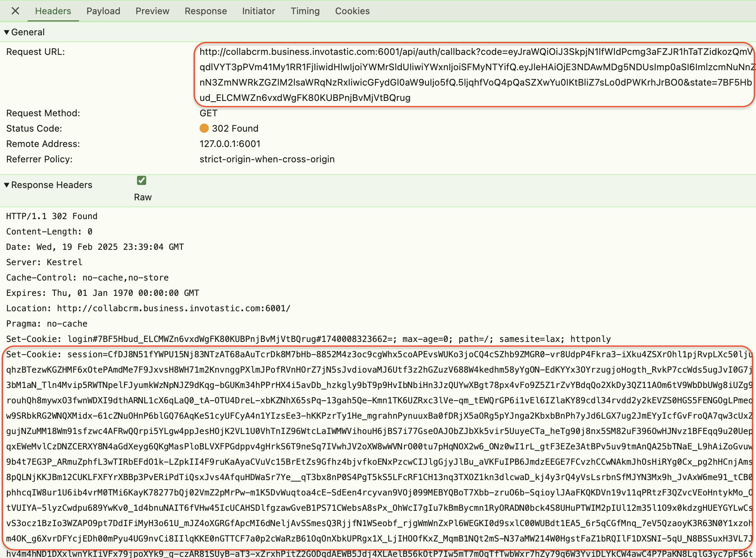Viewport: 756px width, 558px height.
Task: Select the Response tab
Action: coord(206,11)
